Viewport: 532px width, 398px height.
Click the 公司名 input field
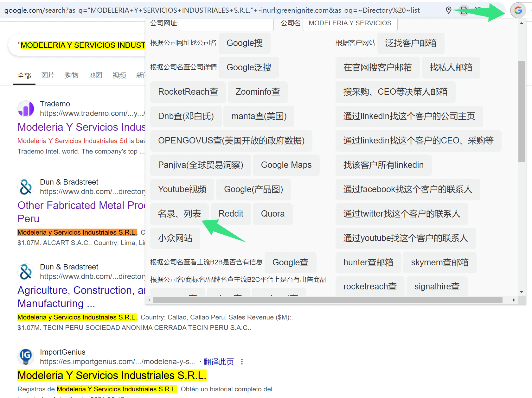tap(350, 24)
